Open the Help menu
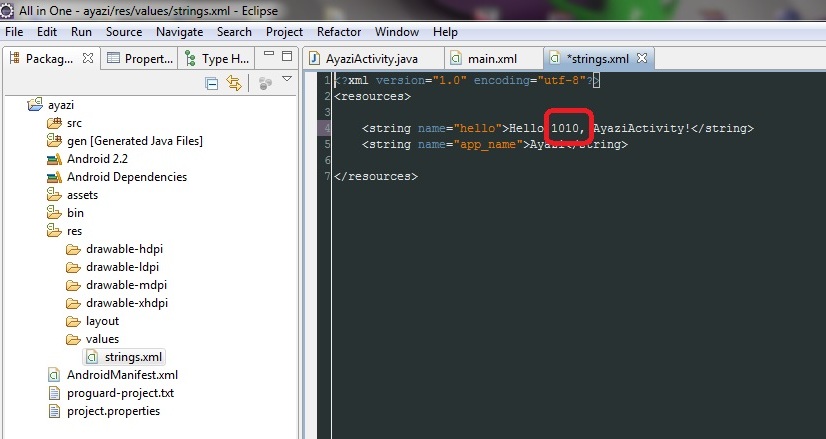The image size is (826, 439). tap(445, 32)
